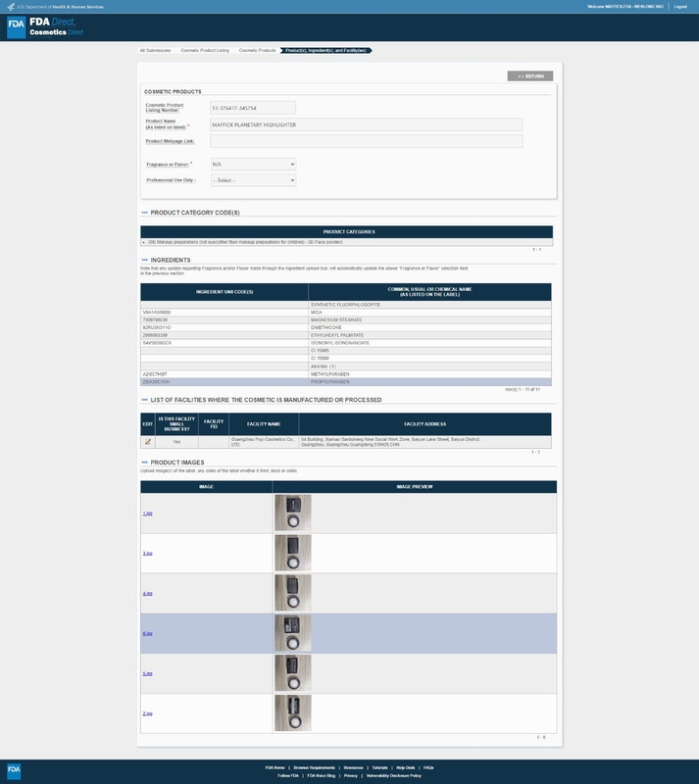Open the Professional Use Only dropdown
699x784 pixels.
point(252,180)
